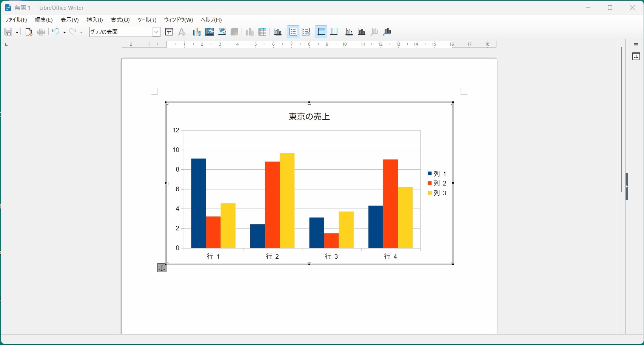The height and width of the screenshot is (345, 644).
Task: Open the 表示(V) menu
Action: pyautogui.click(x=69, y=20)
